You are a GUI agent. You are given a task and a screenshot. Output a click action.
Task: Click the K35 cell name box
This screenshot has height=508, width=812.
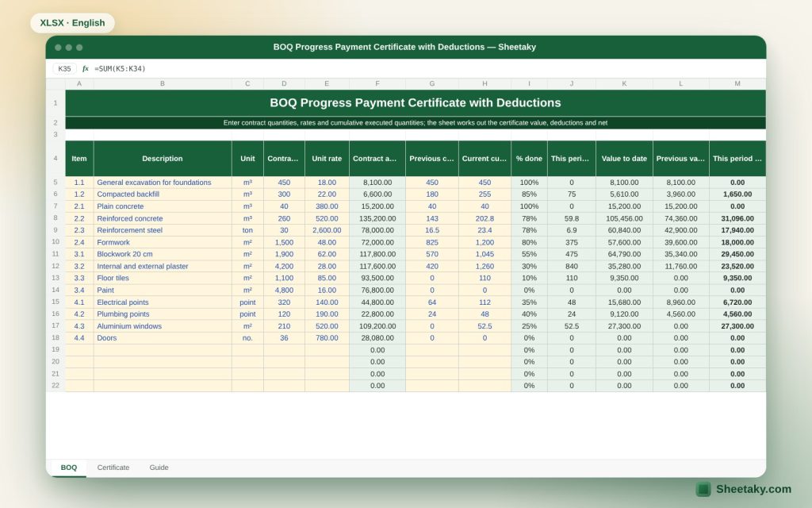click(64, 68)
